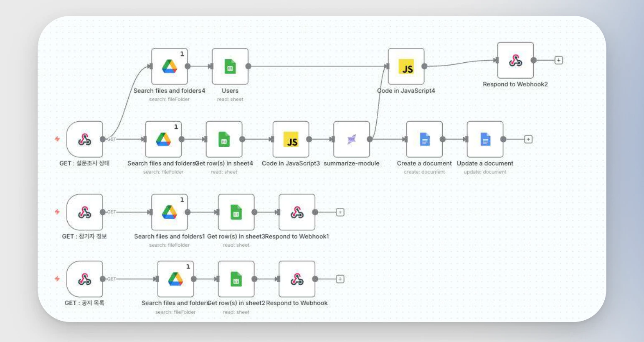The width and height of the screenshot is (644, 342).
Task: Select the 'GET : 공지 목록' webhook node
Action: 84,279
